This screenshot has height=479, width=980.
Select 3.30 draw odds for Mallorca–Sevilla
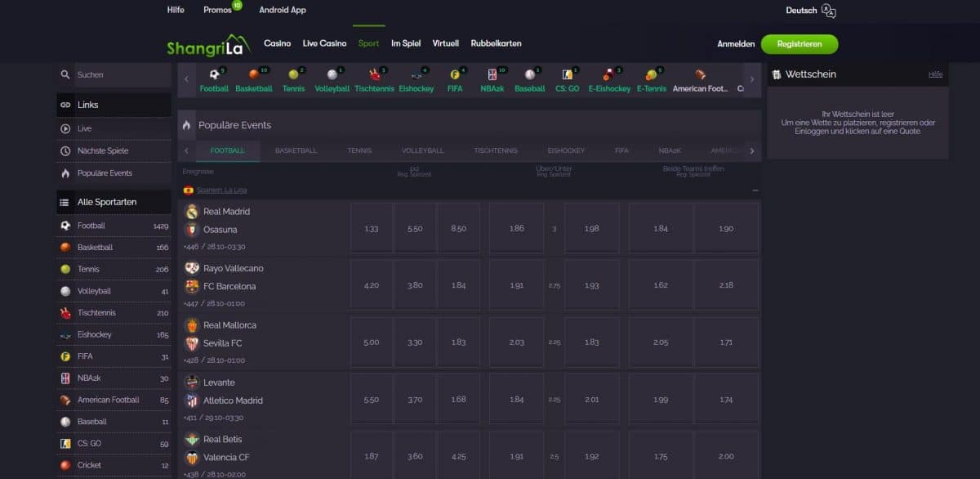[x=415, y=342]
